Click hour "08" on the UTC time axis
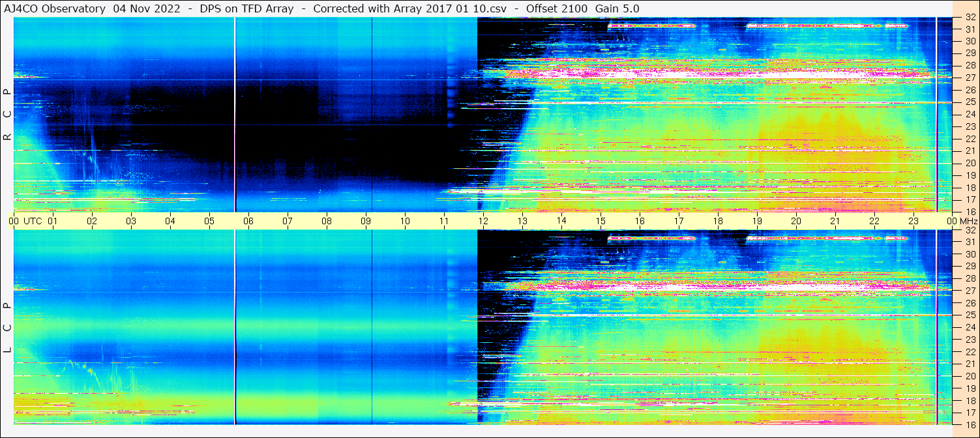This screenshot has height=438, width=980. click(x=327, y=221)
